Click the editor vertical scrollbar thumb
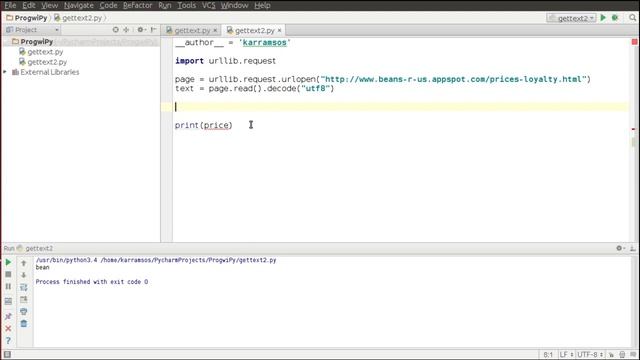Image resolution: width=640 pixels, height=360 pixels. point(633,142)
